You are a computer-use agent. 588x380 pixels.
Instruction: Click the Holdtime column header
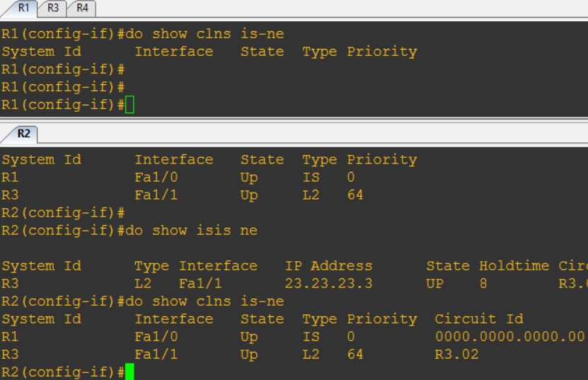514,266
